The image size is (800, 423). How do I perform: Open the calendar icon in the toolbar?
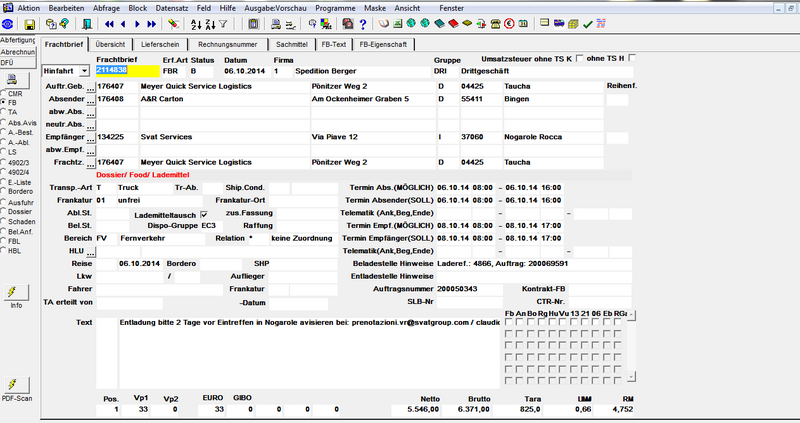[x=523, y=24]
